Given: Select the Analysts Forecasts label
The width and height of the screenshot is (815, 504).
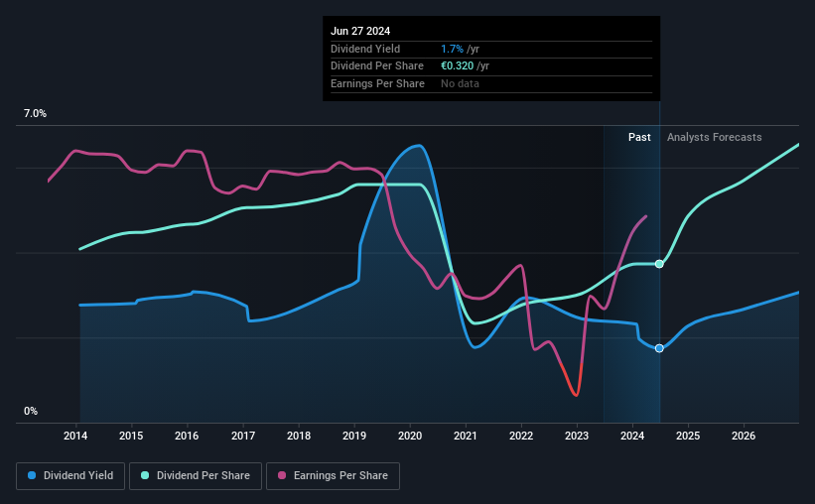Looking at the screenshot, I should pos(714,137).
